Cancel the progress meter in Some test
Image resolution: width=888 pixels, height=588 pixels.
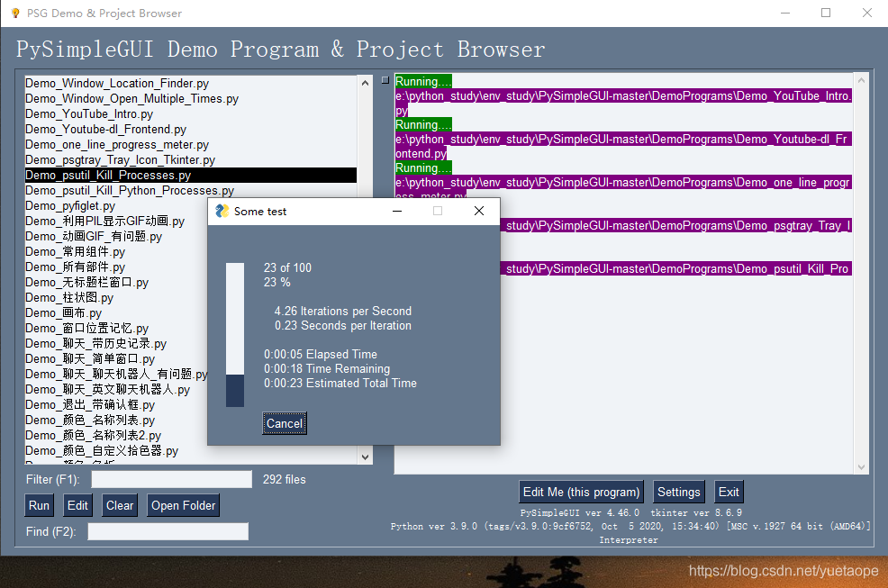point(285,423)
